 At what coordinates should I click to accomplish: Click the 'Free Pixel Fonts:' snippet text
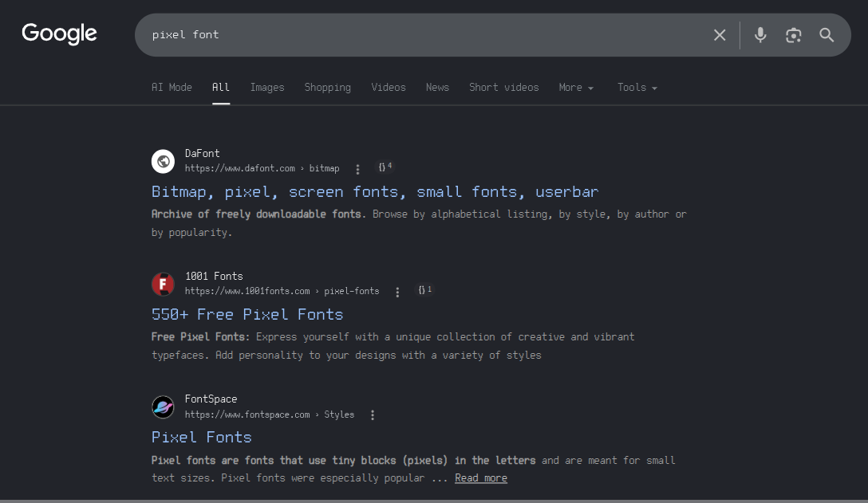pyautogui.click(x=200, y=337)
